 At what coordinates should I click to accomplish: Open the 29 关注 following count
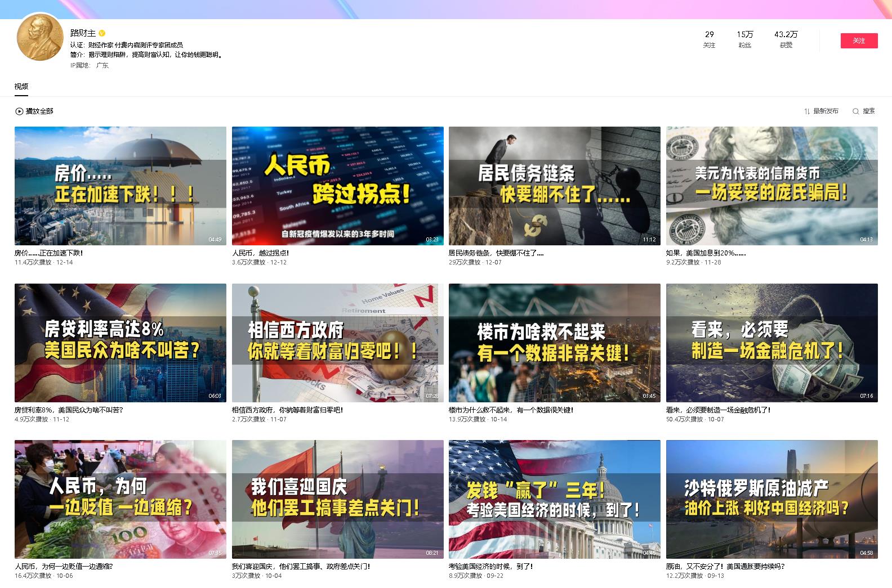[x=709, y=39]
